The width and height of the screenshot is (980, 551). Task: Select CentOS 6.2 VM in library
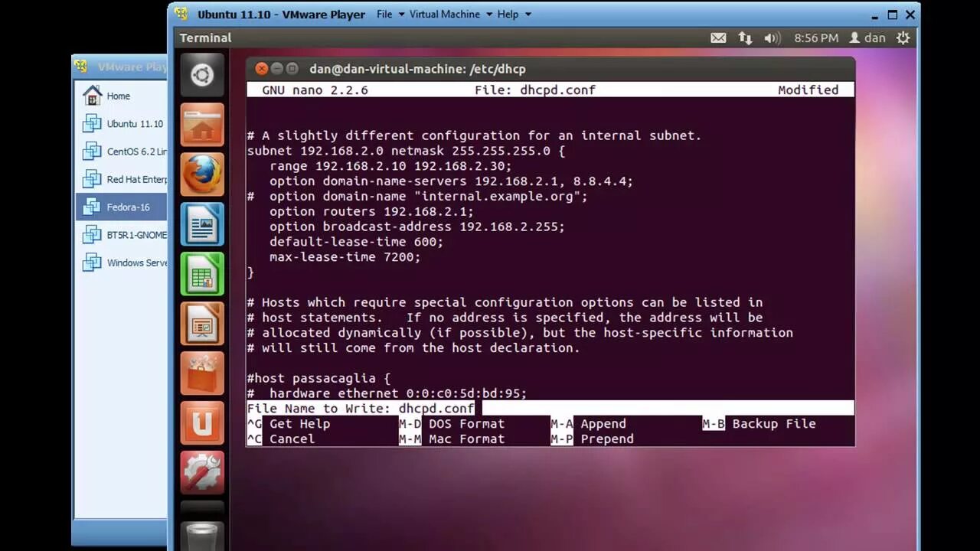pos(121,152)
